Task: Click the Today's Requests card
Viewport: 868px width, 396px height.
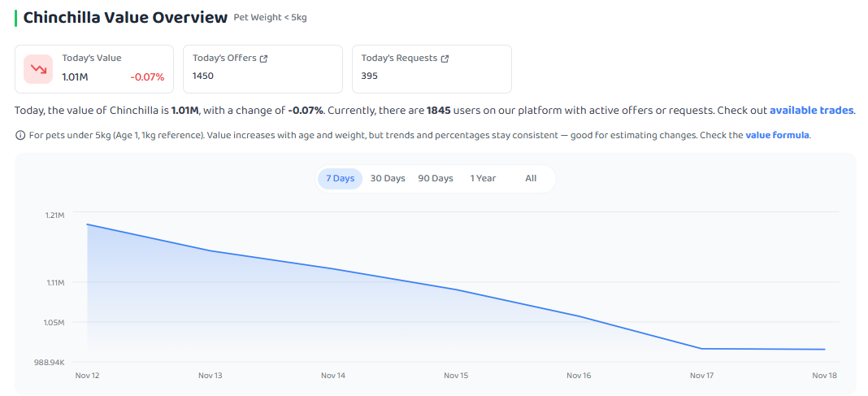Action: [432, 69]
